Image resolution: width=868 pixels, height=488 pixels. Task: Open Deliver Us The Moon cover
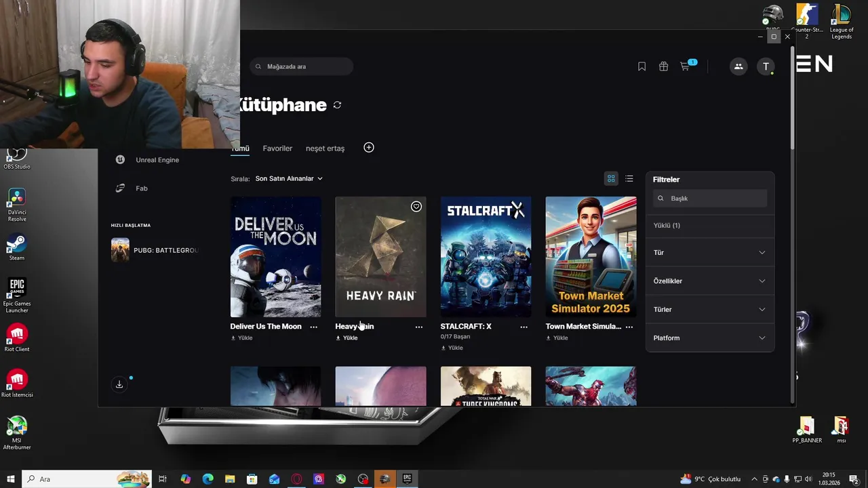[275, 257]
